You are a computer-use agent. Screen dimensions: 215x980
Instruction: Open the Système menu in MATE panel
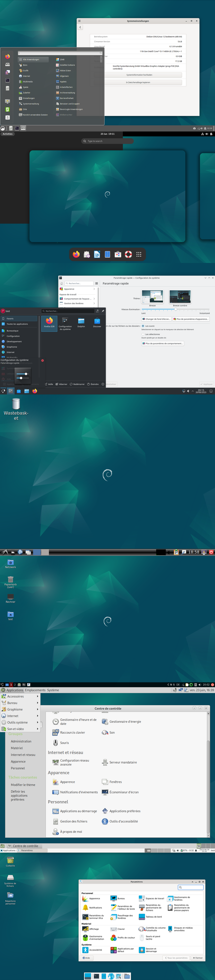click(x=53, y=690)
